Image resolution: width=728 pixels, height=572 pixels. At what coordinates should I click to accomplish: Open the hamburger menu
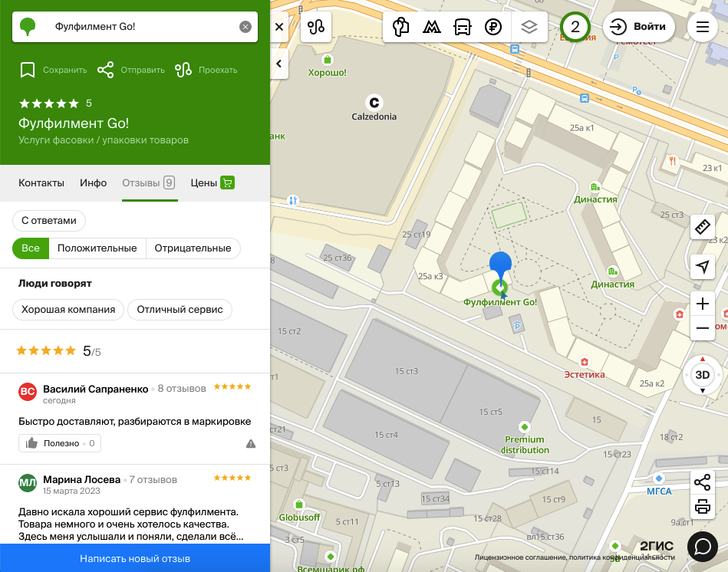(703, 27)
